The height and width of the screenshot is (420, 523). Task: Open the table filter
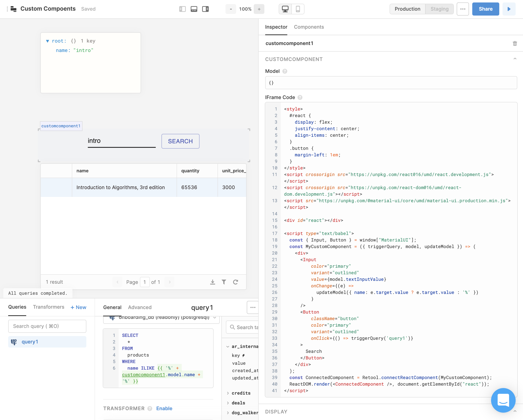(224, 282)
